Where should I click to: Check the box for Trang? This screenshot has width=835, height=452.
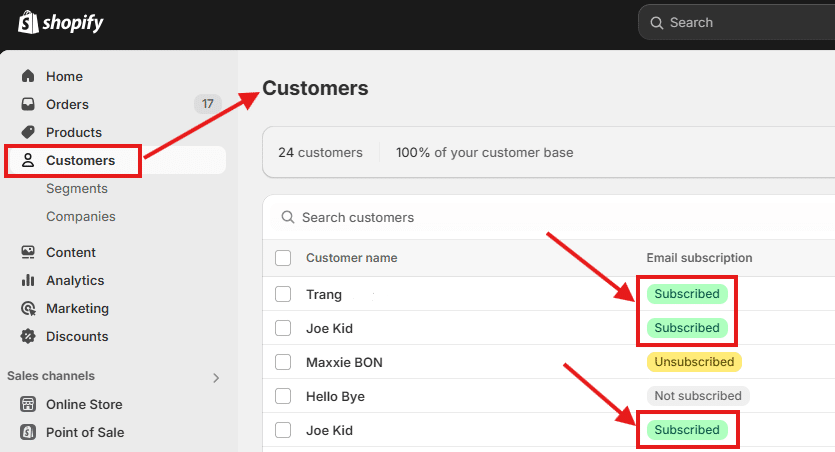coord(283,294)
